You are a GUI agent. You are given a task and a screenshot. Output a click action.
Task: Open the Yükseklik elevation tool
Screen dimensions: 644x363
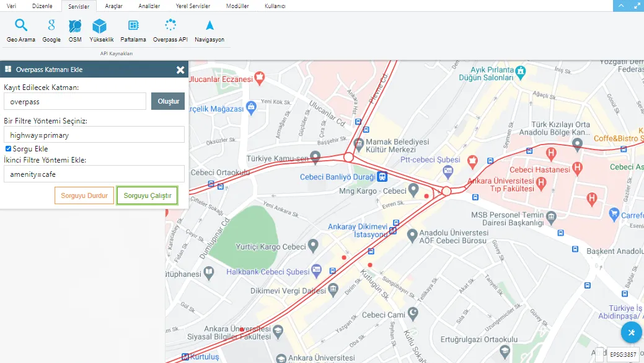[x=101, y=30]
